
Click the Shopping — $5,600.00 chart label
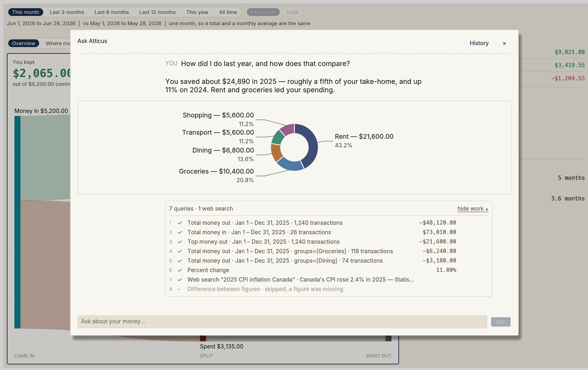coord(218,115)
